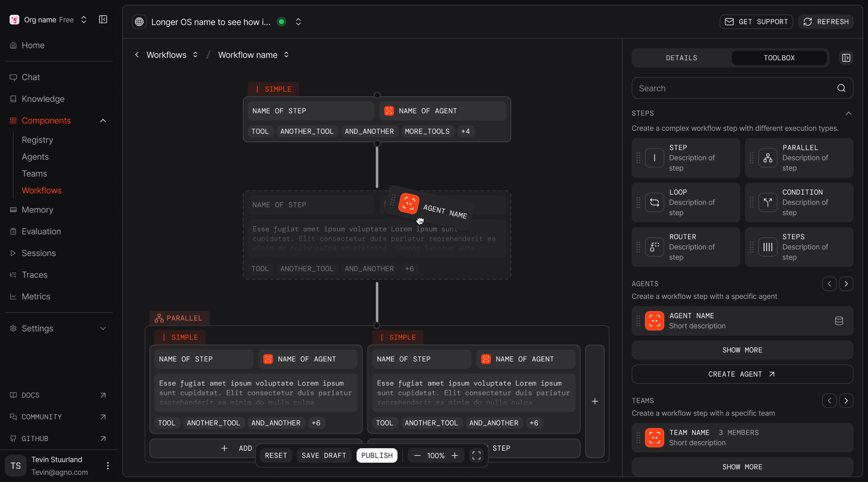Screen dimensions: 868x482
Task: Go to previous page of TEAMS
Action: tap(829, 401)
